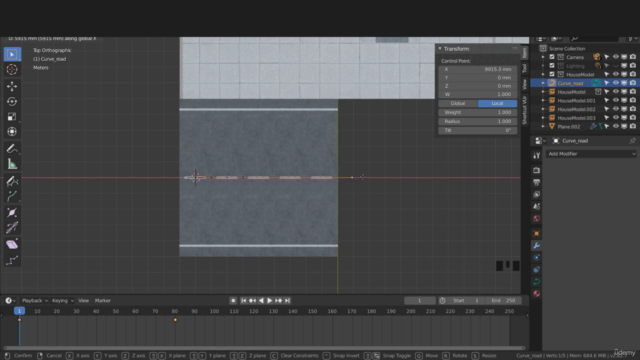Hide Plane.002 in viewport
This screenshot has width=640, height=360.
pyautogui.click(x=616, y=127)
